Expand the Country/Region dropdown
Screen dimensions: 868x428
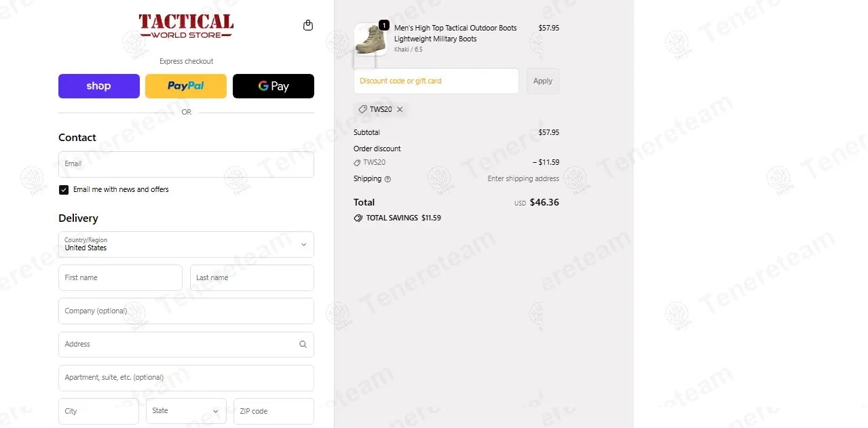pyautogui.click(x=186, y=244)
